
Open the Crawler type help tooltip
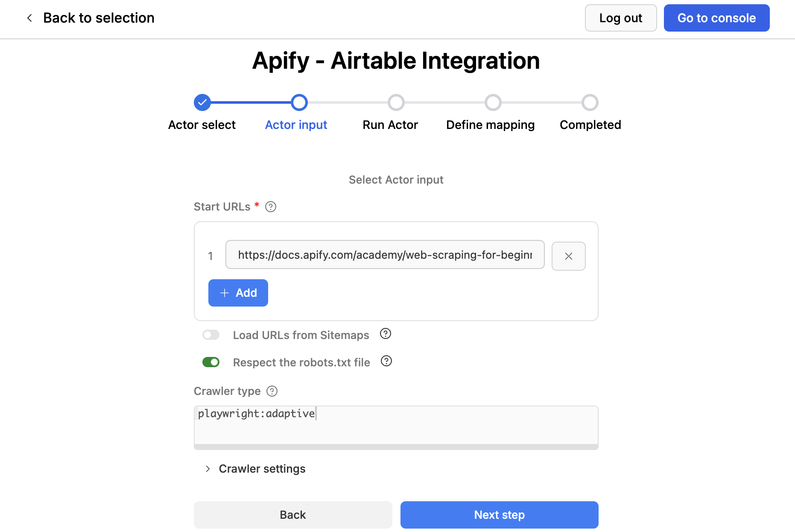pyautogui.click(x=272, y=391)
